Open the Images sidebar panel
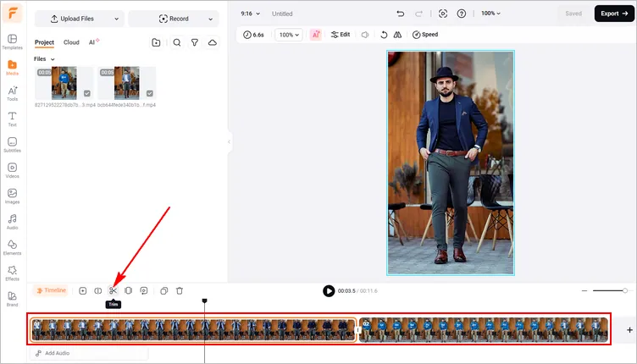Viewport: 637px width, 364px height. 12,196
